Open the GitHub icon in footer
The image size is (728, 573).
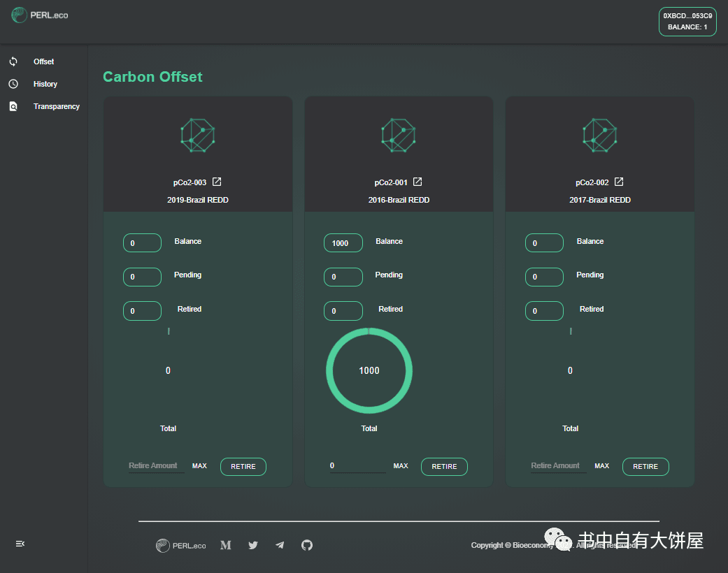point(307,545)
